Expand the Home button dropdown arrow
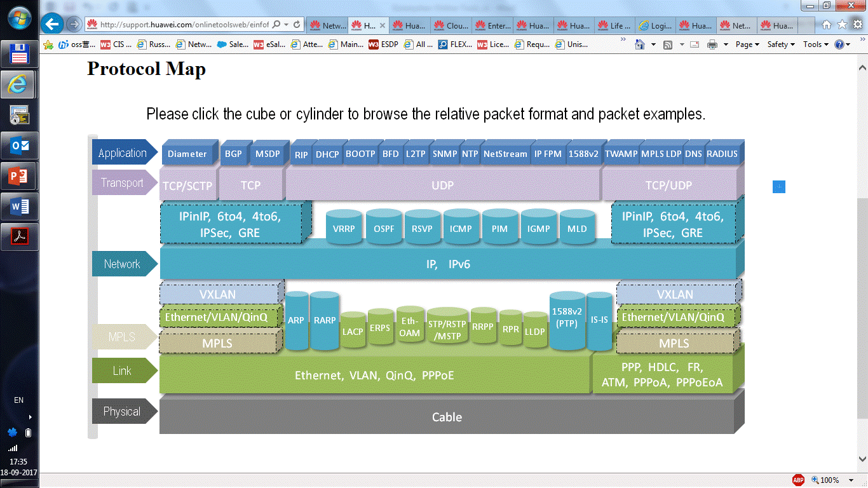 click(x=654, y=44)
